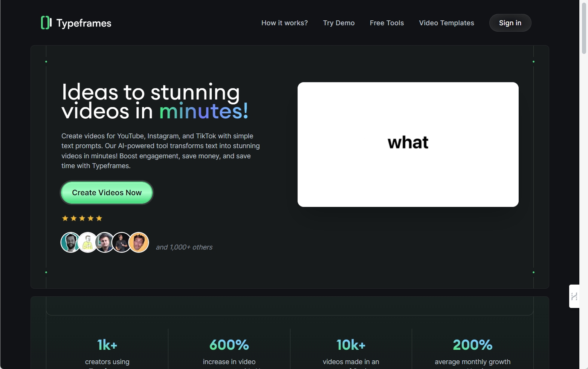
Task: Click the "1k+" statistic
Action: tap(107, 345)
